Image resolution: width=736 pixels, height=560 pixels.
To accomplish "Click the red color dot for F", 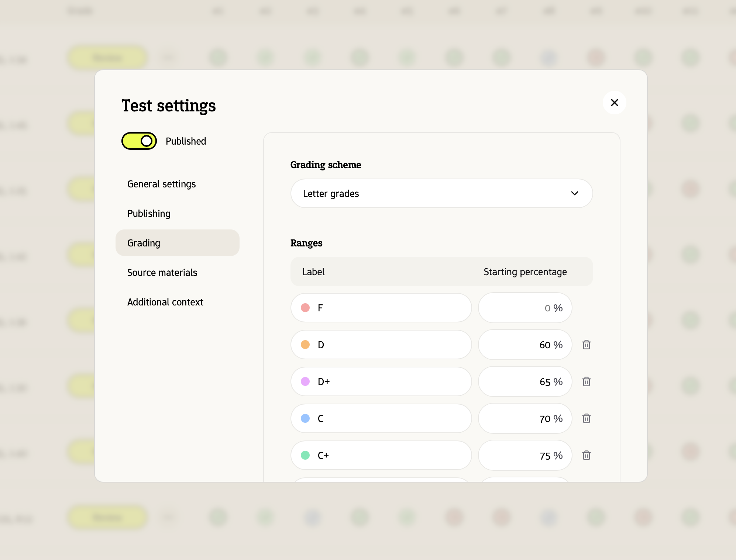I will click(x=305, y=308).
